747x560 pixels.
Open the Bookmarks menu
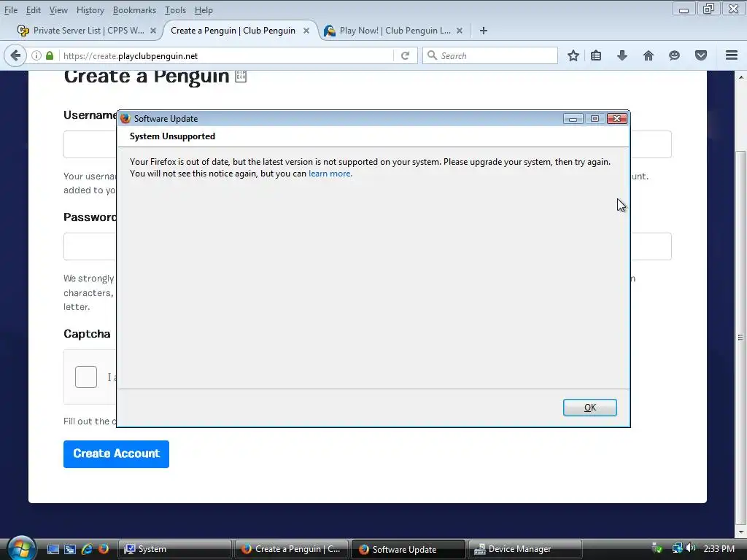(x=134, y=10)
